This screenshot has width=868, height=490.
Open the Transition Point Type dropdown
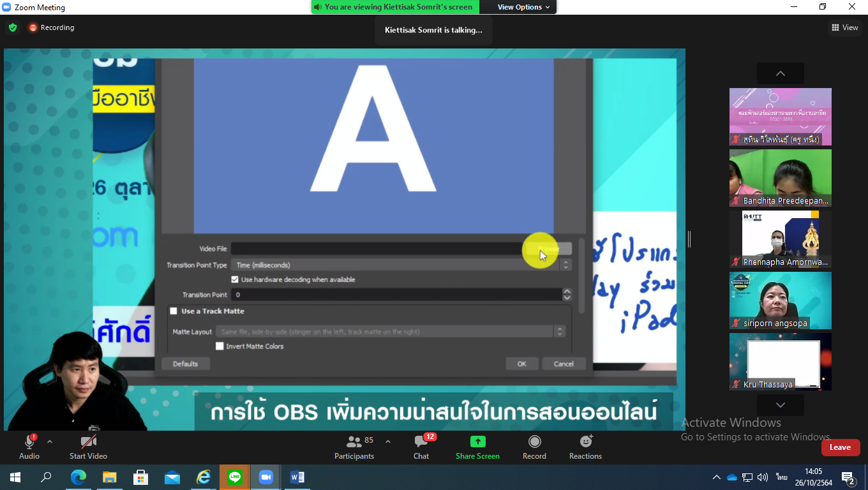[401, 265]
